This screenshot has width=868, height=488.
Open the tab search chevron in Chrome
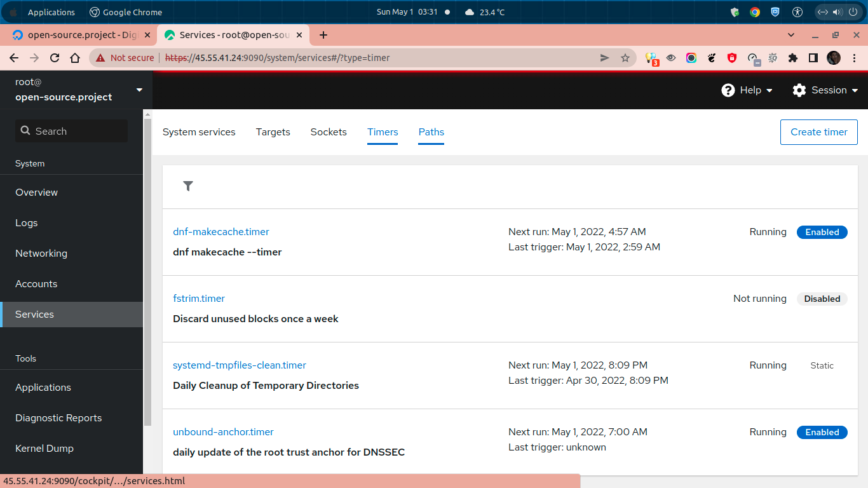[791, 35]
